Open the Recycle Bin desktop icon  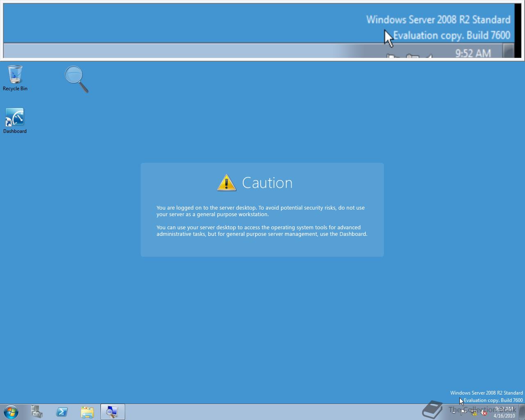point(15,78)
